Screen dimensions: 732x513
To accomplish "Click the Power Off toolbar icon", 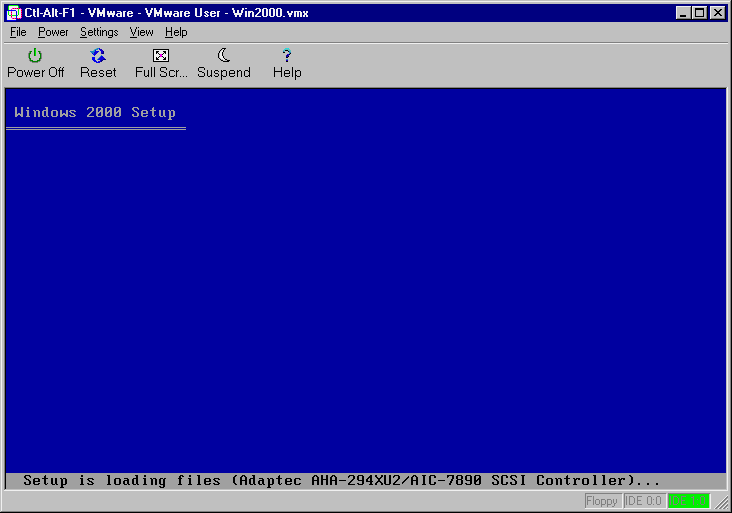I will coord(35,56).
